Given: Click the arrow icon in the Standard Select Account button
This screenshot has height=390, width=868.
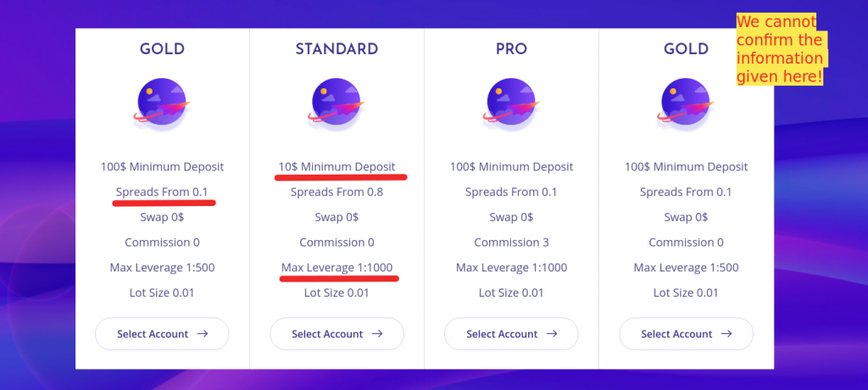Looking at the screenshot, I should coord(377,334).
